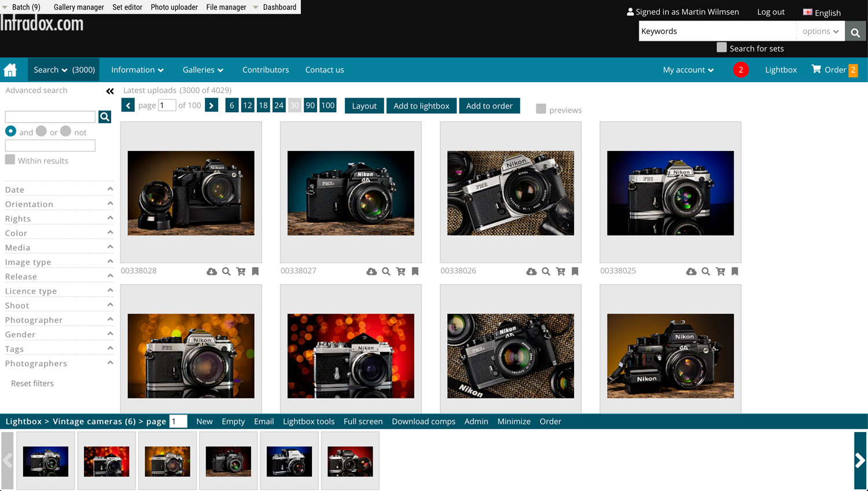Go to the home page icon
This screenshot has width=868, height=491.
tap(10, 70)
